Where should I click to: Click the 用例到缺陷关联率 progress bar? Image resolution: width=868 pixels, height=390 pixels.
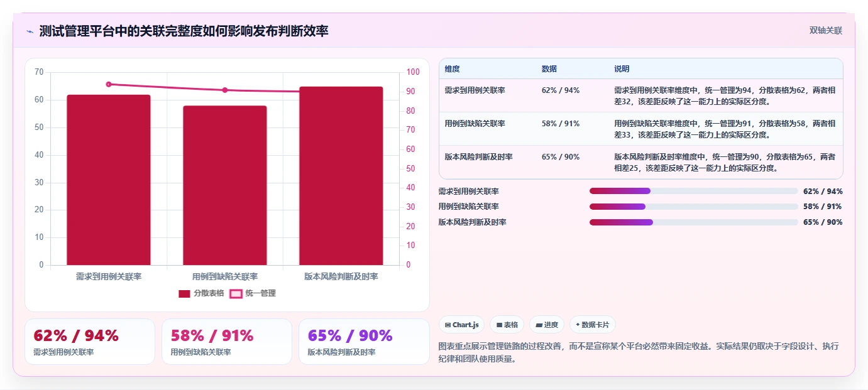(693, 207)
